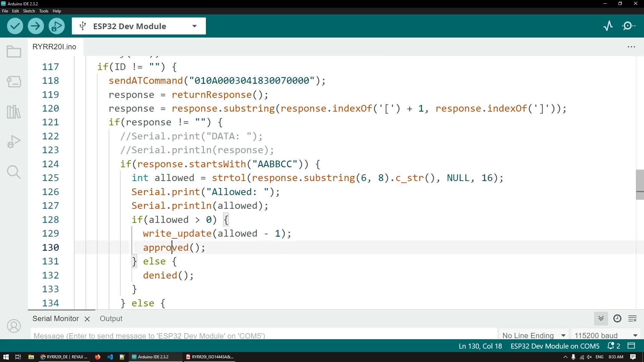Click the Upload button

click(35, 26)
